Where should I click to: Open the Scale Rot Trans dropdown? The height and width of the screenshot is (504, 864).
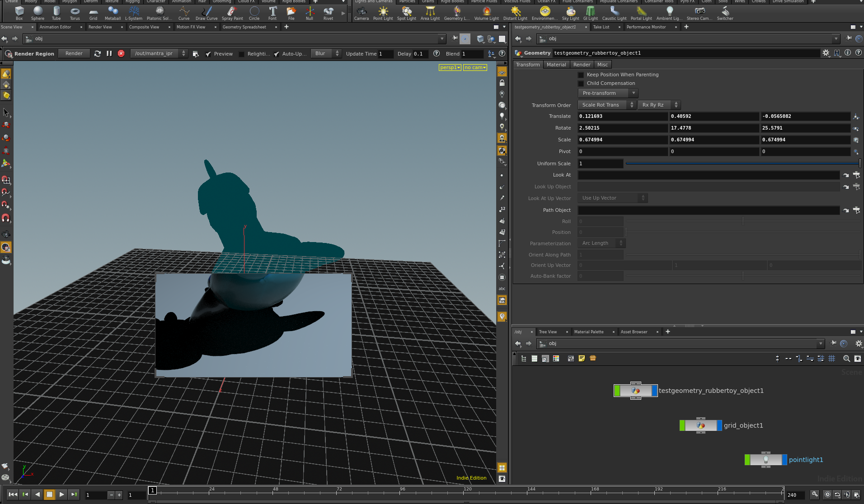607,105
